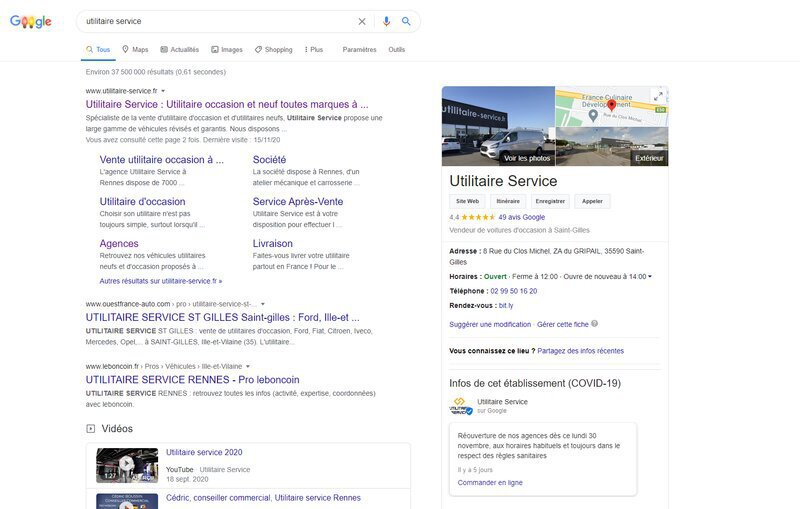Open the Utilitaire Service profile logo
Viewport: 800px width, 509px height.
461,406
